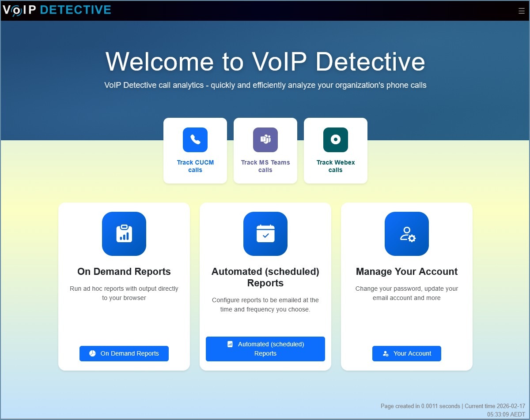Click the pie chart icon inside On Demand Reports button
The width and height of the screenshot is (530, 420).
tap(92, 353)
